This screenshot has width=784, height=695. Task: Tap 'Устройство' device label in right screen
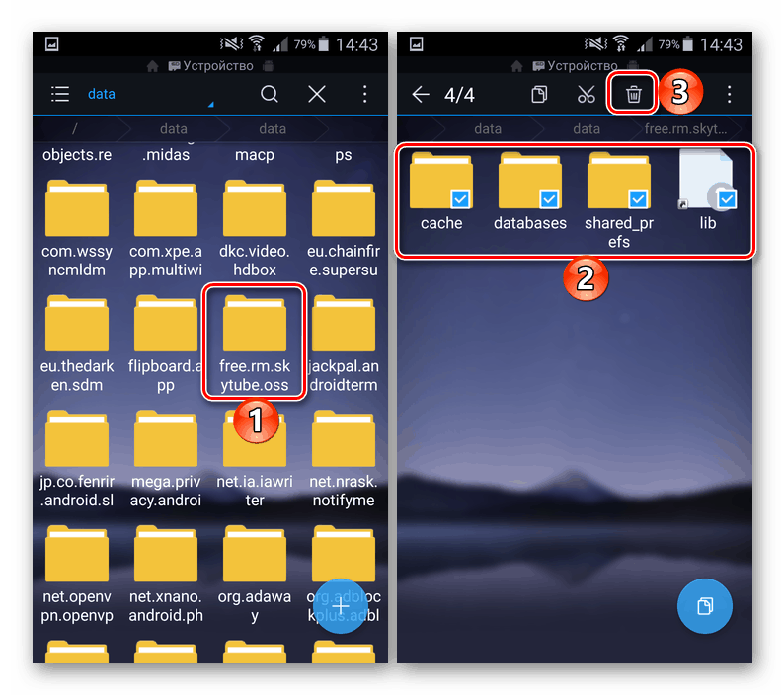582,66
